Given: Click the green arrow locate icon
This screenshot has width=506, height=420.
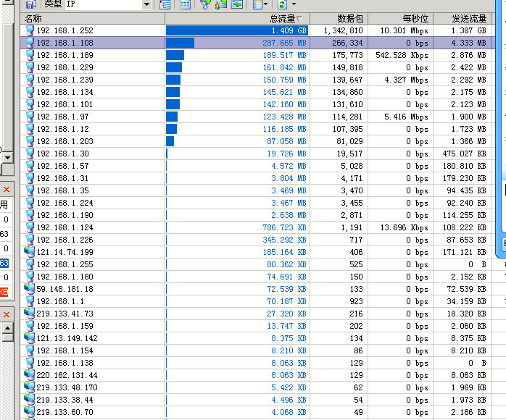Looking at the screenshot, I should point(237,4).
